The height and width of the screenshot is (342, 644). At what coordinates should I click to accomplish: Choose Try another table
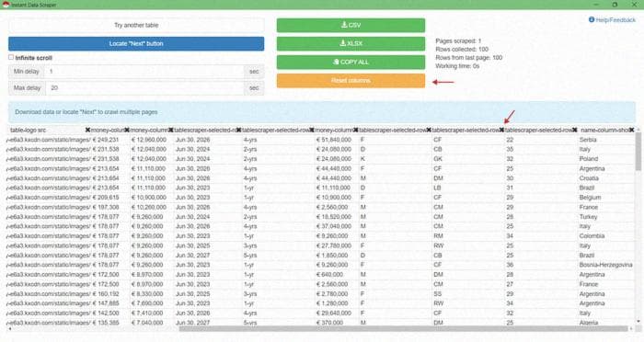pyautogui.click(x=136, y=25)
